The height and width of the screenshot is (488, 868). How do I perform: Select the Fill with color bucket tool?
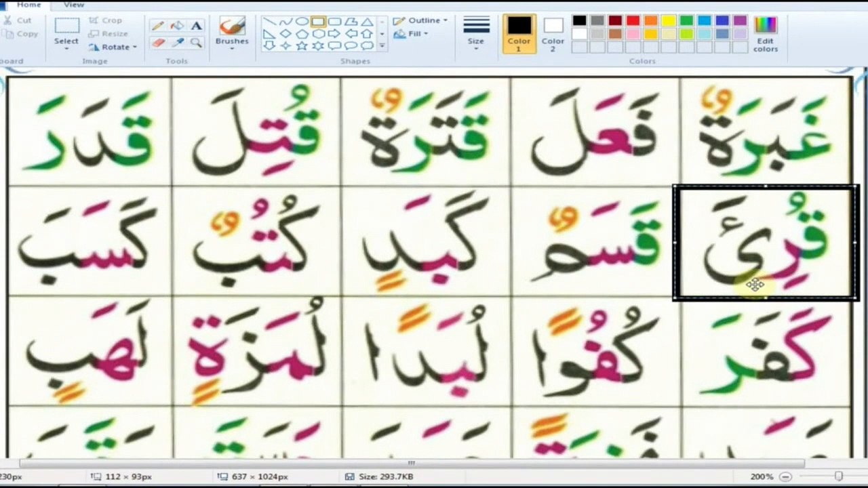coord(177,26)
